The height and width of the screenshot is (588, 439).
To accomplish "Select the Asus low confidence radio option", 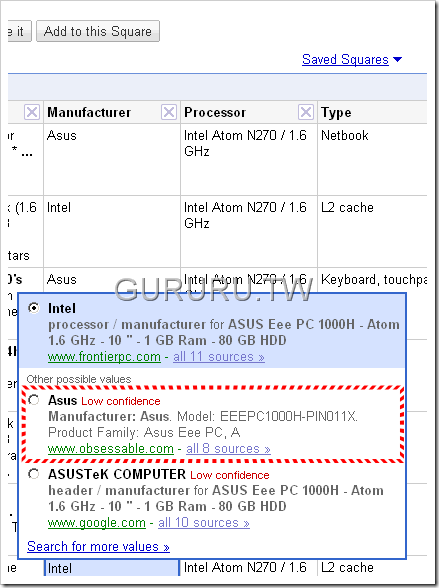I will [x=34, y=400].
